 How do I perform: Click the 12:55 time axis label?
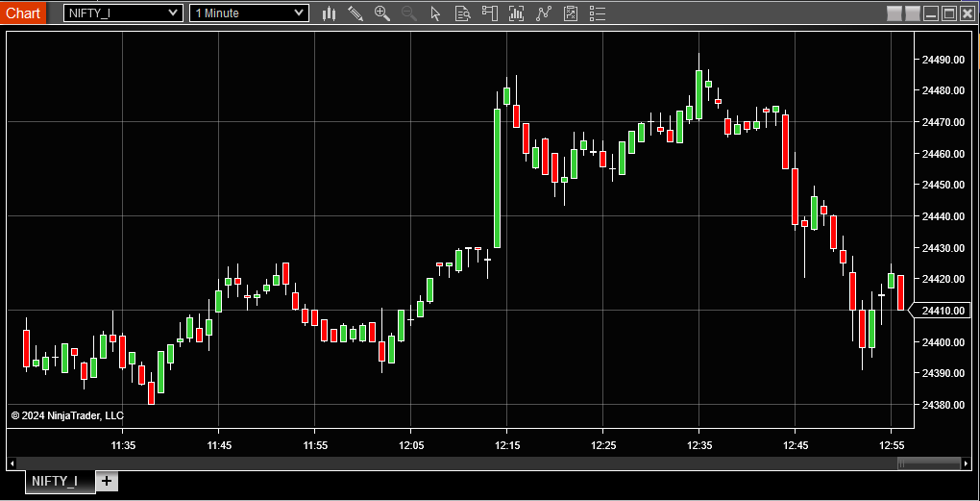(892, 446)
